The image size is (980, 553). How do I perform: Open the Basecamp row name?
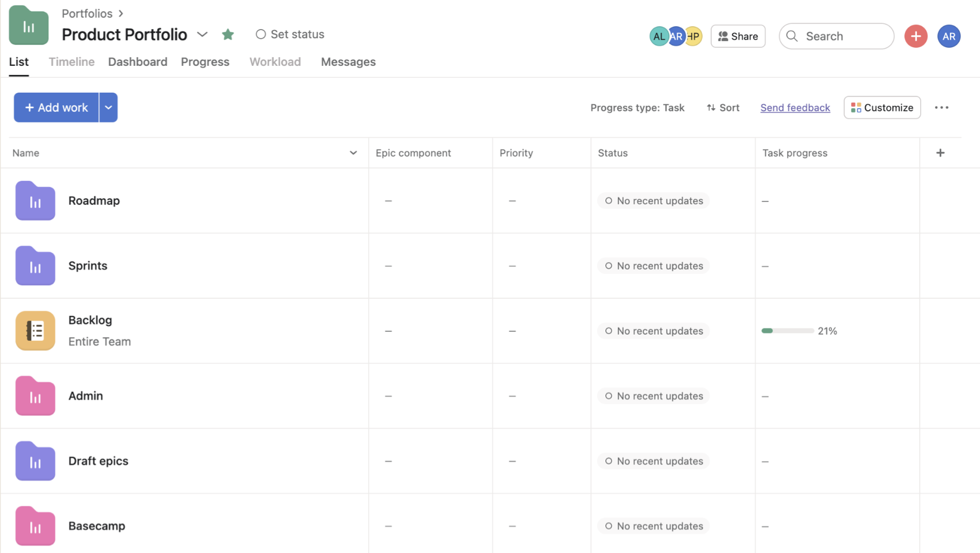coord(97,526)
